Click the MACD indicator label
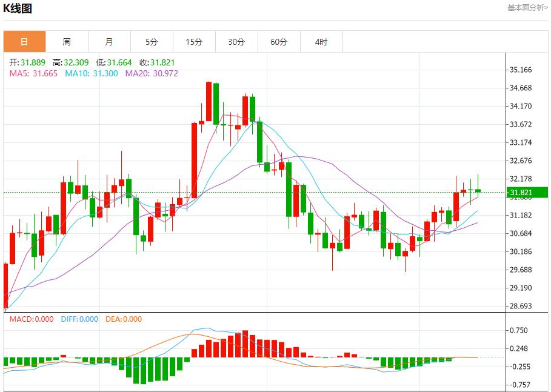551x392 pixels. (x=31, y=319)
